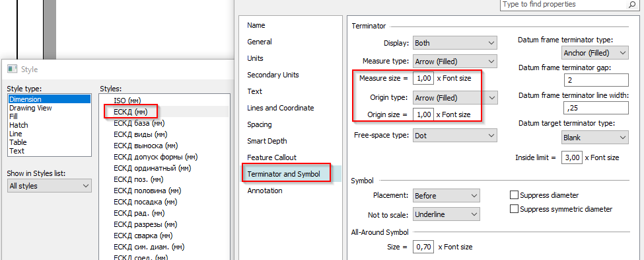Select the Feature Callout category
Screen dimensions: 644x260
(272, 157)
